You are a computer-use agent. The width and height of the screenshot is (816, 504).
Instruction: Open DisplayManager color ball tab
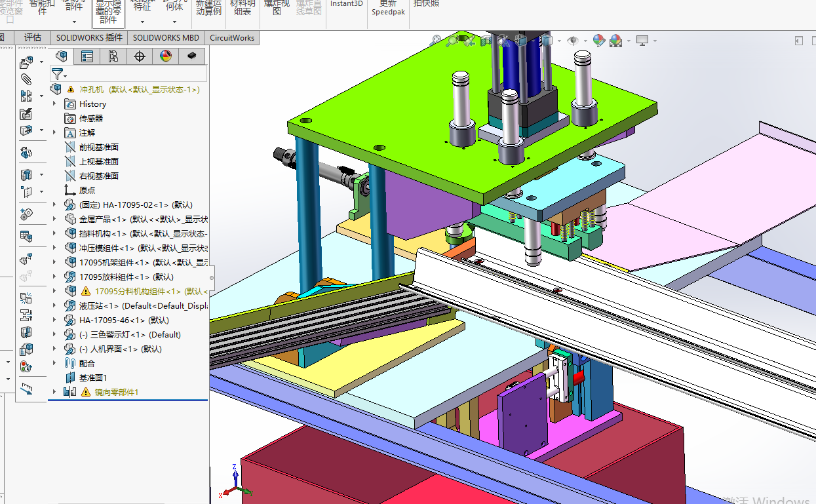pos(166,56)
